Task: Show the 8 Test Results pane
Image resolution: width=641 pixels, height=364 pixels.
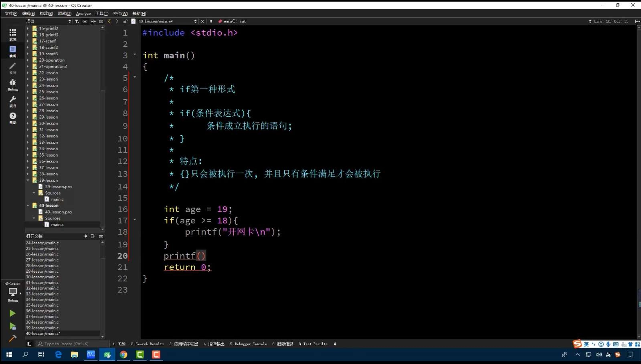Action: pos(313,344)
